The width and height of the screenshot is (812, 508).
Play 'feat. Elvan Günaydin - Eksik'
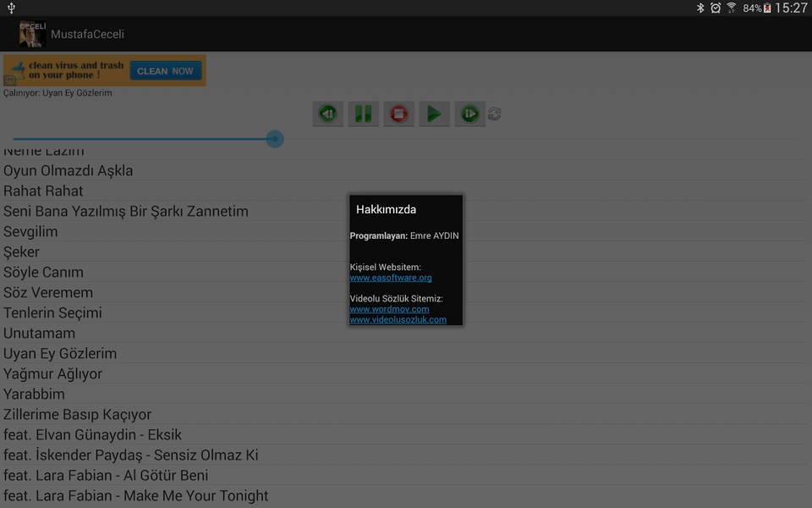[406, 434]
